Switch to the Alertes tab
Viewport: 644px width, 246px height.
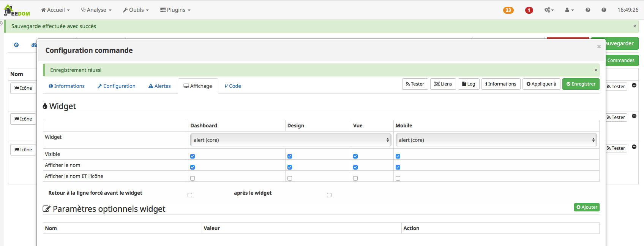(x=159, y=86)
